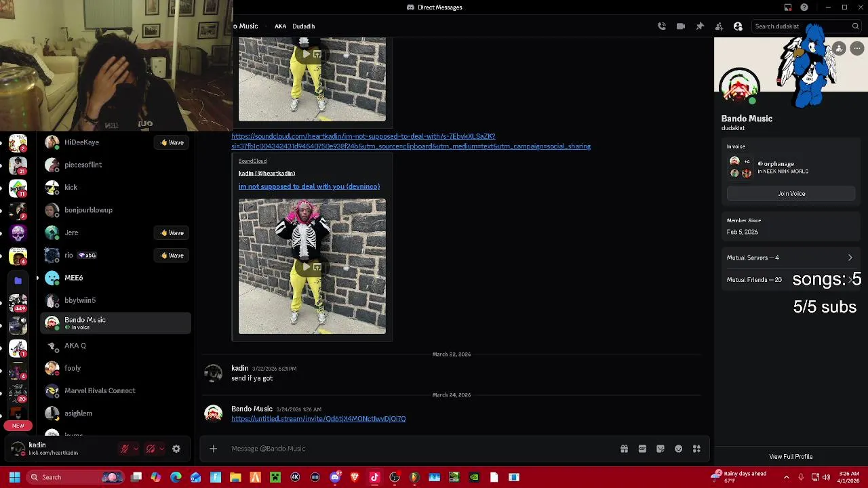Open DM with bonjourblowup
868x488 pixels.
116,210
